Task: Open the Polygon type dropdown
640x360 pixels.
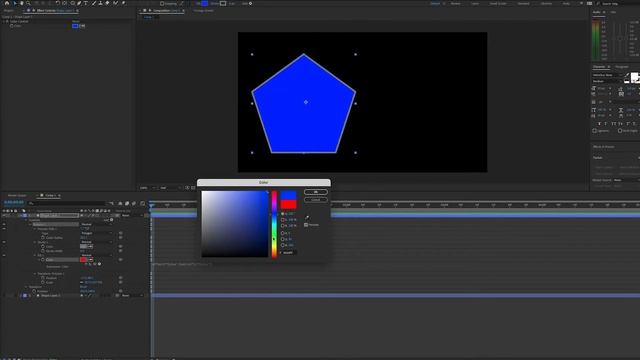Action: coord(96,233)
